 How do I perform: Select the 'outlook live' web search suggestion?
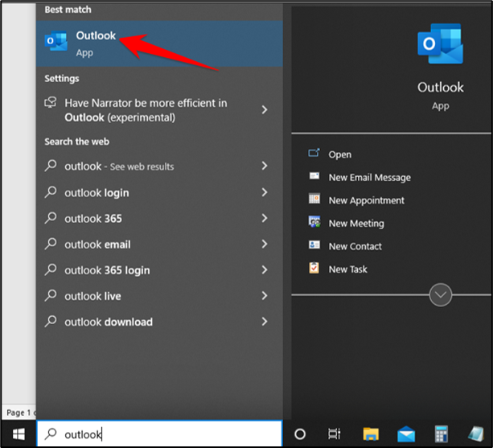coord(92,296)
